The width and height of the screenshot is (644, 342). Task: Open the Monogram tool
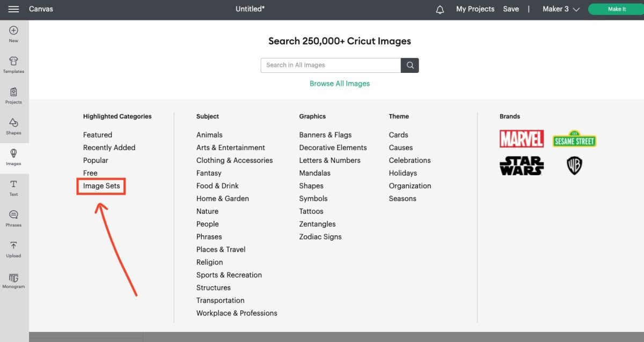click(13, 281)
